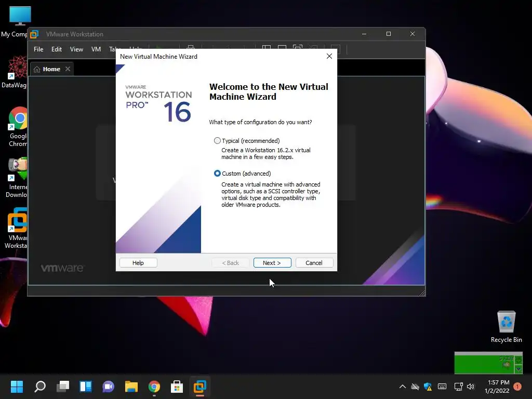Open Task View from the taskbar
The image size is (532, 399).
click(63, 387)
